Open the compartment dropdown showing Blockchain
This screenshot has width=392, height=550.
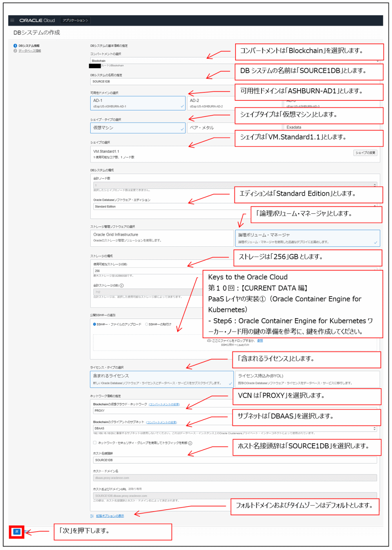pos(235,61)
